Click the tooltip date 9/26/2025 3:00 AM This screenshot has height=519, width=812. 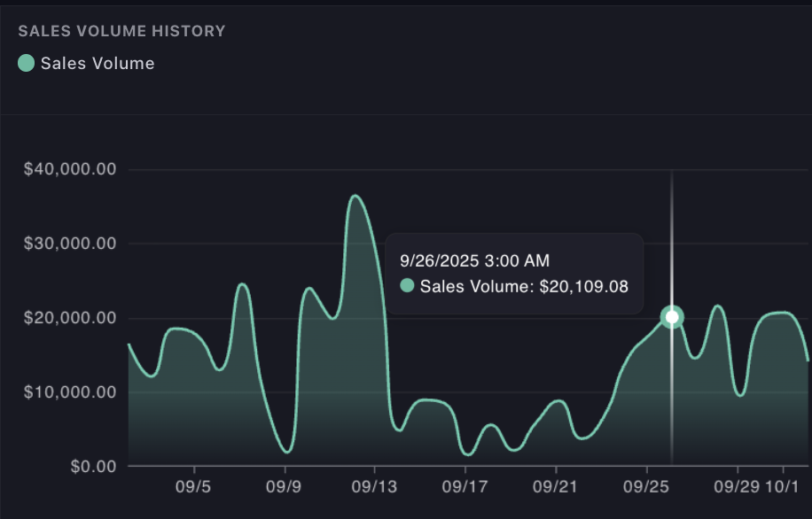click(x=474, y=260)
